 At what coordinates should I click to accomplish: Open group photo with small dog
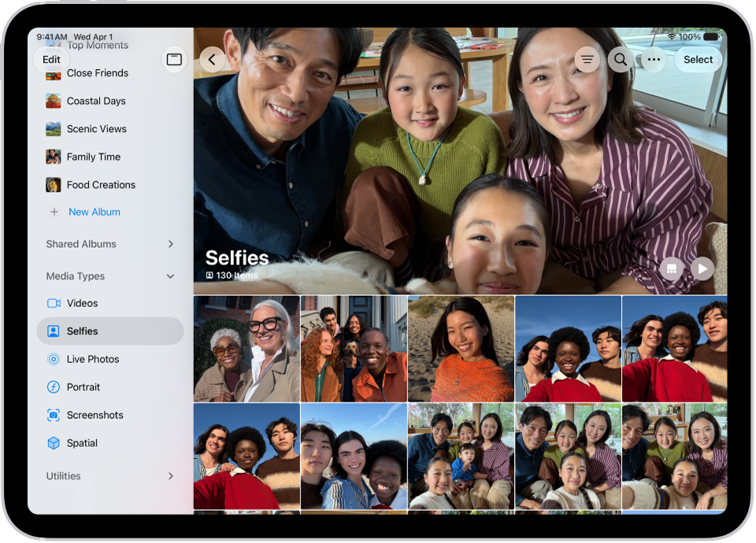(x=354, y=349)
